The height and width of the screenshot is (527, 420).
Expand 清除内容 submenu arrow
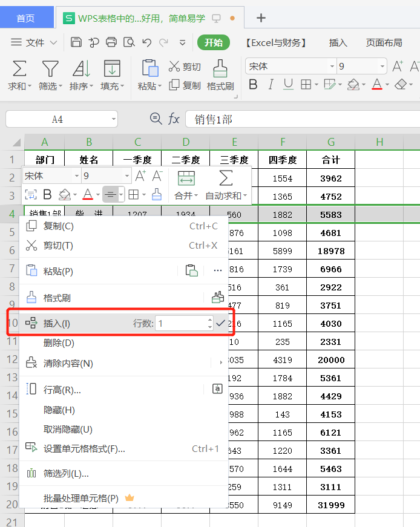pyautogui.click(x=221, y=362)
